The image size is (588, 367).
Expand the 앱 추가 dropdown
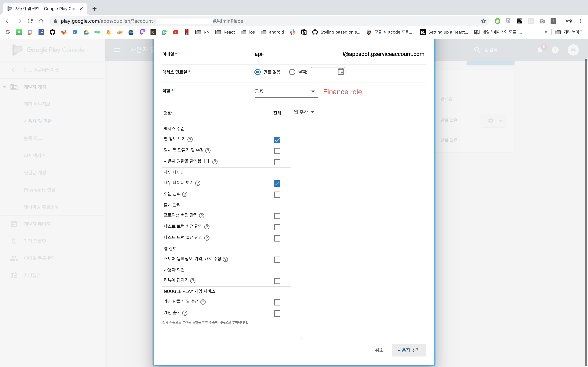pos(305,112)
